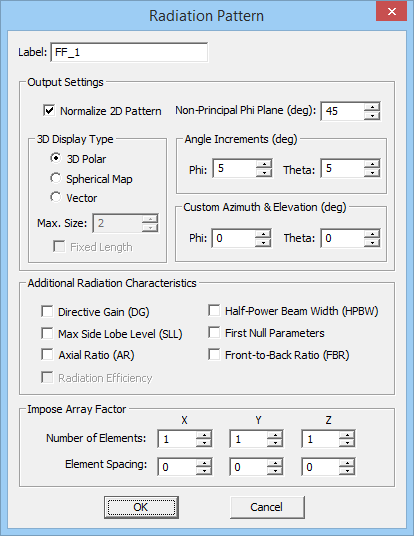Increase Custom Azimuth Phi using up arrow

(x=263, y=234)
